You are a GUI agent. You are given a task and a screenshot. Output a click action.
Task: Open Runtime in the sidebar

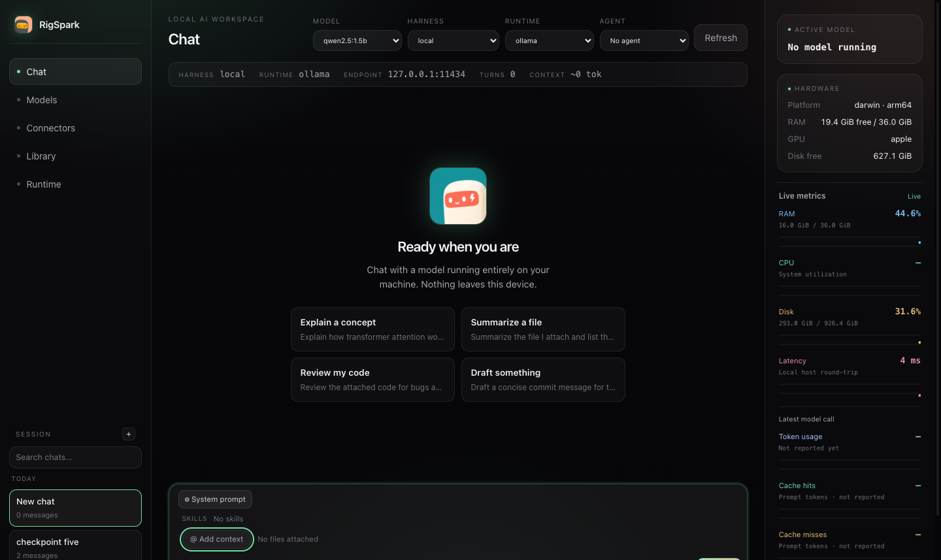[x=75, y=184]
